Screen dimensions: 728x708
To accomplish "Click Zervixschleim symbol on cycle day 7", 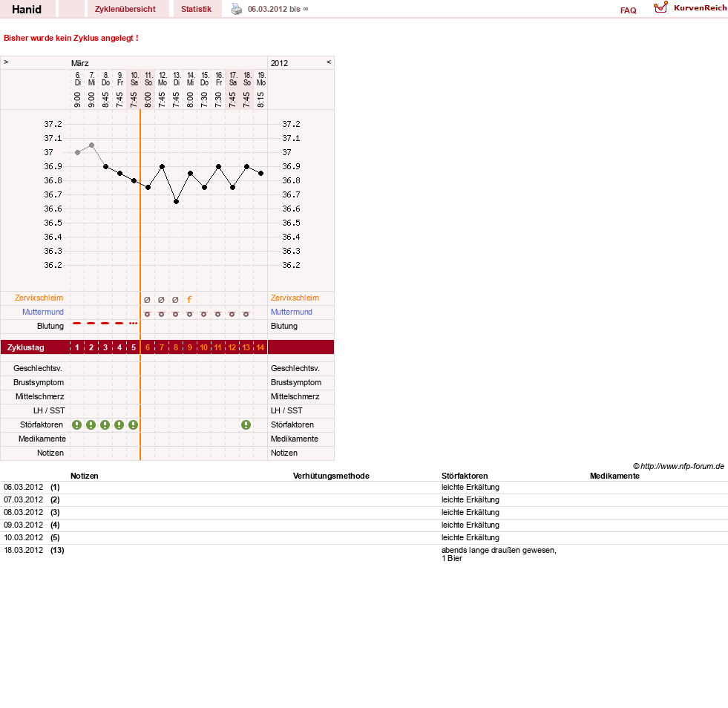I will click(x=161, y=300).
